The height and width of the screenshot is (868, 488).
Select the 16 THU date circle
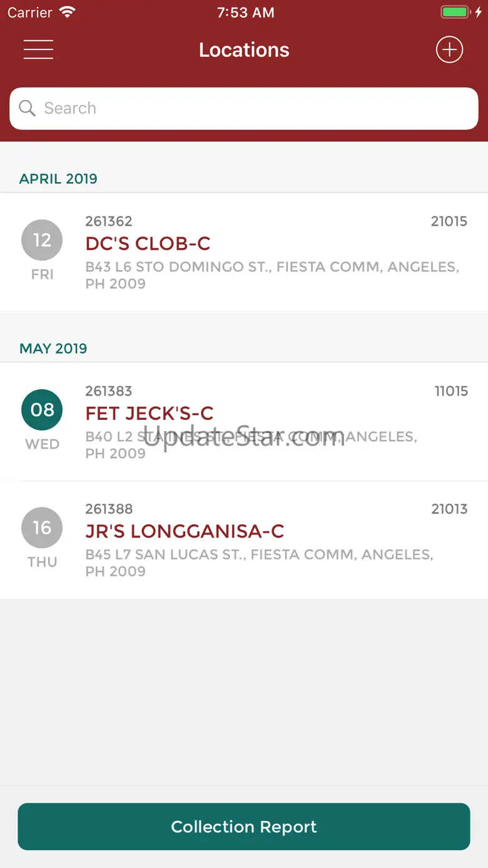42,528
